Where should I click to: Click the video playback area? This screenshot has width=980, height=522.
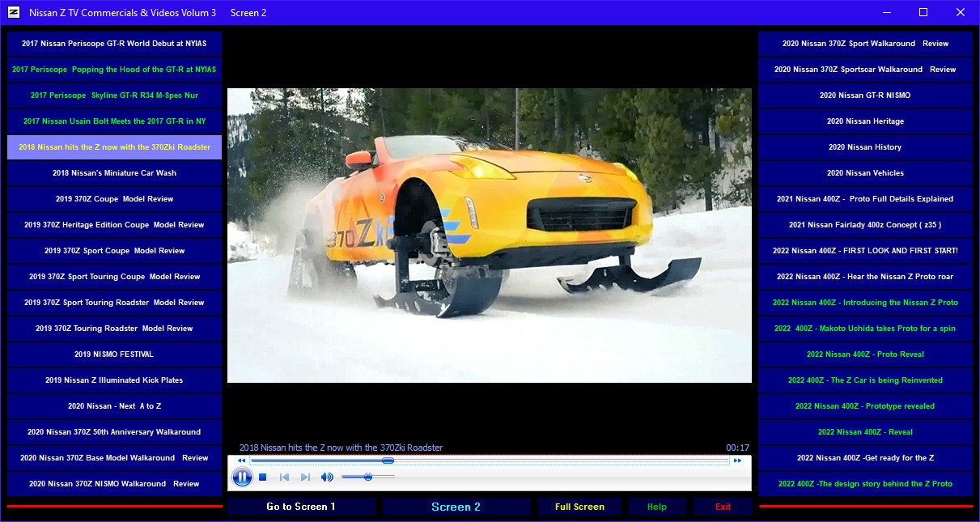point(490,236)
